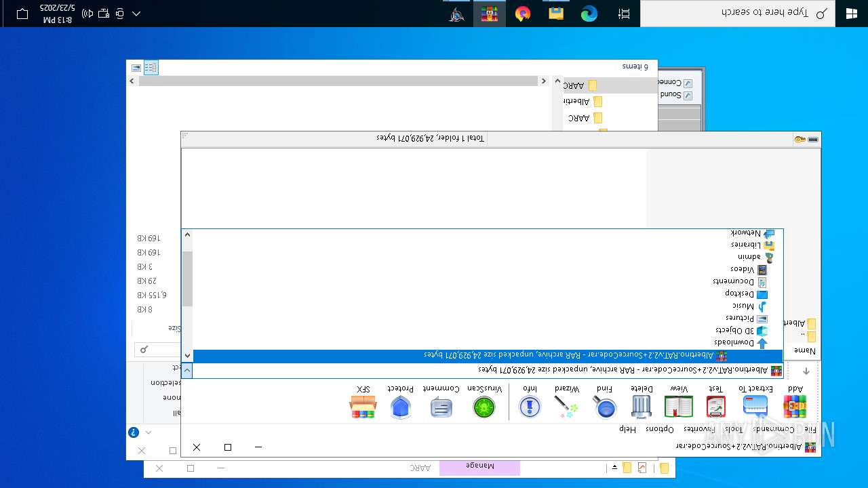Click the Name column header in WinRAR
868x488 pixels.
pyautogui.click(x=804, y=351)
